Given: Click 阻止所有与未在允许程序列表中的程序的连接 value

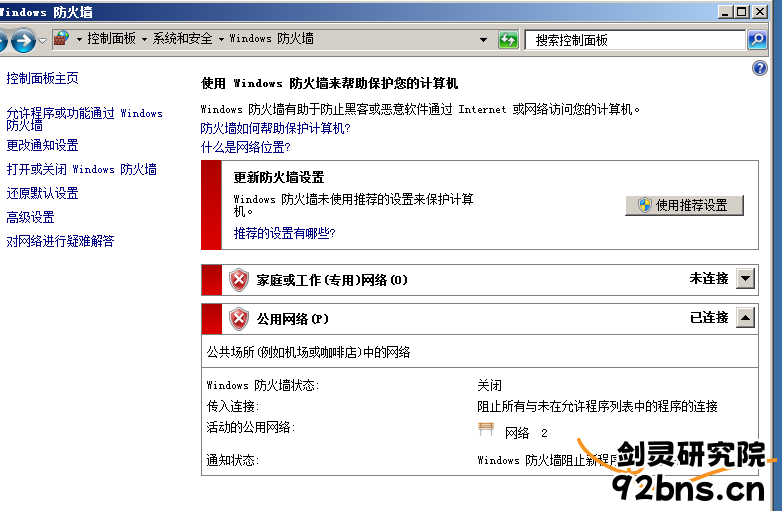Looking at the screenshot, I should coord(597,406).
